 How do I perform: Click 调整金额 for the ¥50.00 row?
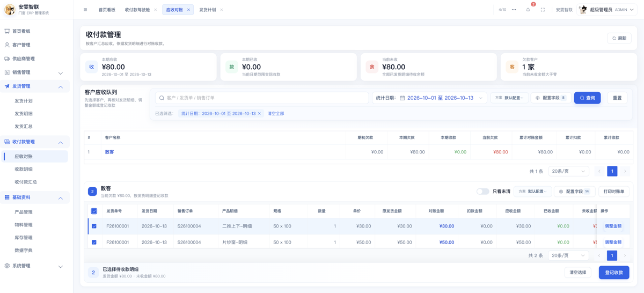pyautogui.click(x=613, y=243)
